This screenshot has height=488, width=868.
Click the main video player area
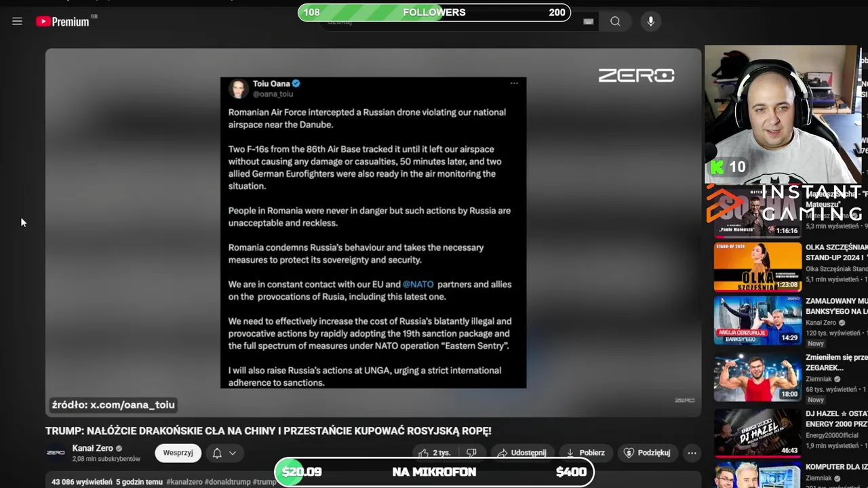(x=373, y=232)
